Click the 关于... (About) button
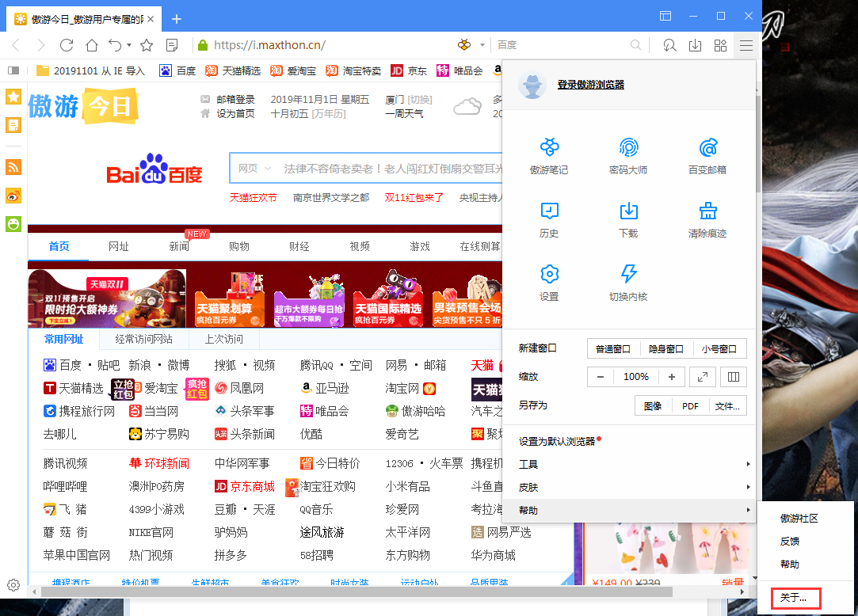This screenshot has width=858, height=616. tap(795, 599)
